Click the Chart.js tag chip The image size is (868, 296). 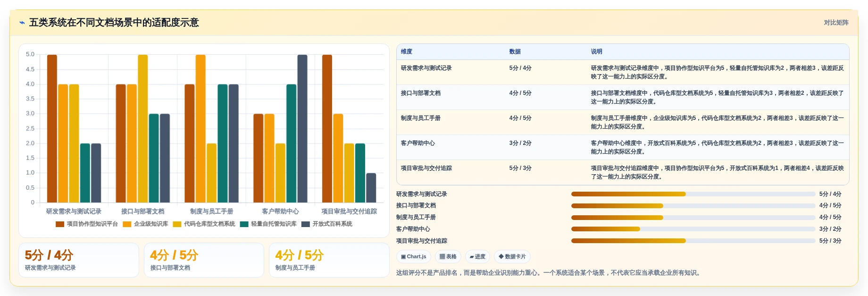(x=413, y=257)
